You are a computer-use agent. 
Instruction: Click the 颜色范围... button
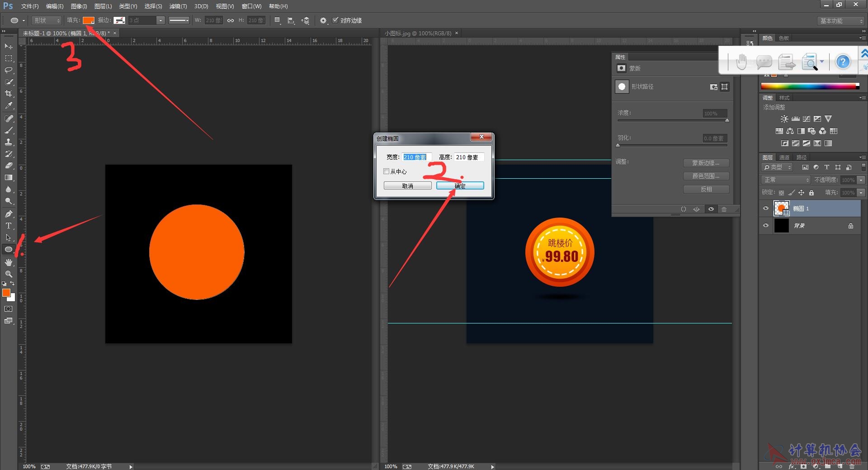tap(706, 176)
